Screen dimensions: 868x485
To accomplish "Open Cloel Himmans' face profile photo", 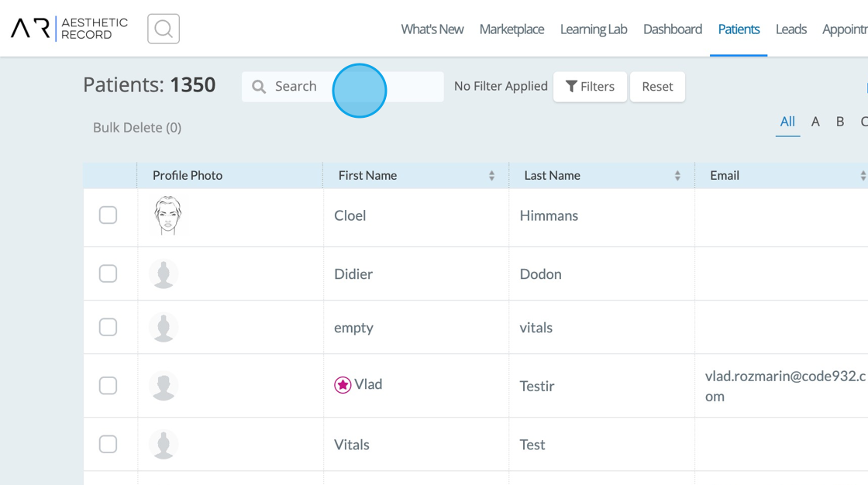I will pos(167,215).
